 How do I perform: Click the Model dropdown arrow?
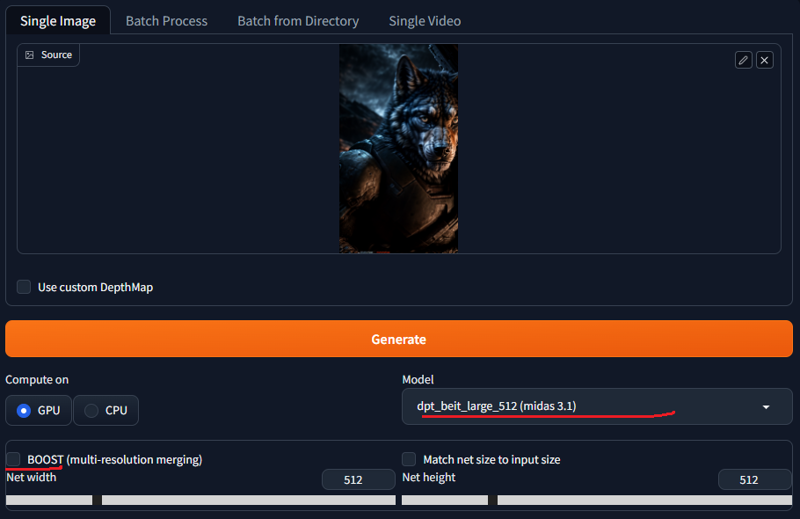pyautogui.click(x=766, y=407)
